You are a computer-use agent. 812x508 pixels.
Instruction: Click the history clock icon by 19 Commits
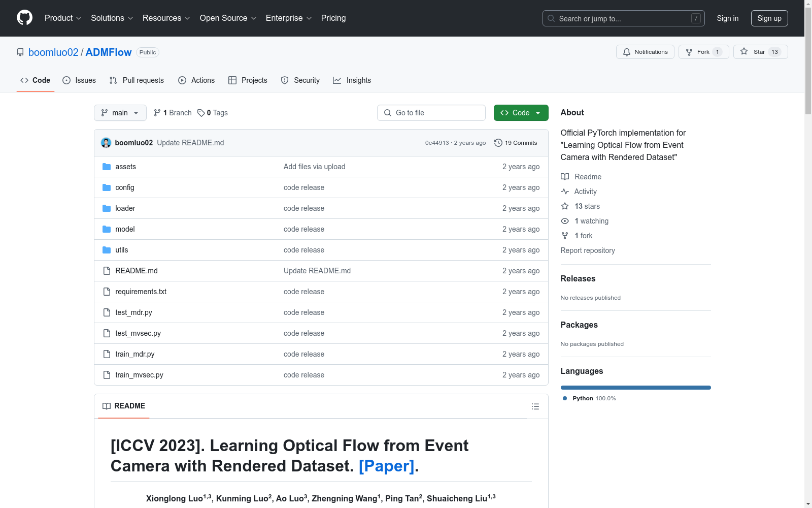pos(498,143)
